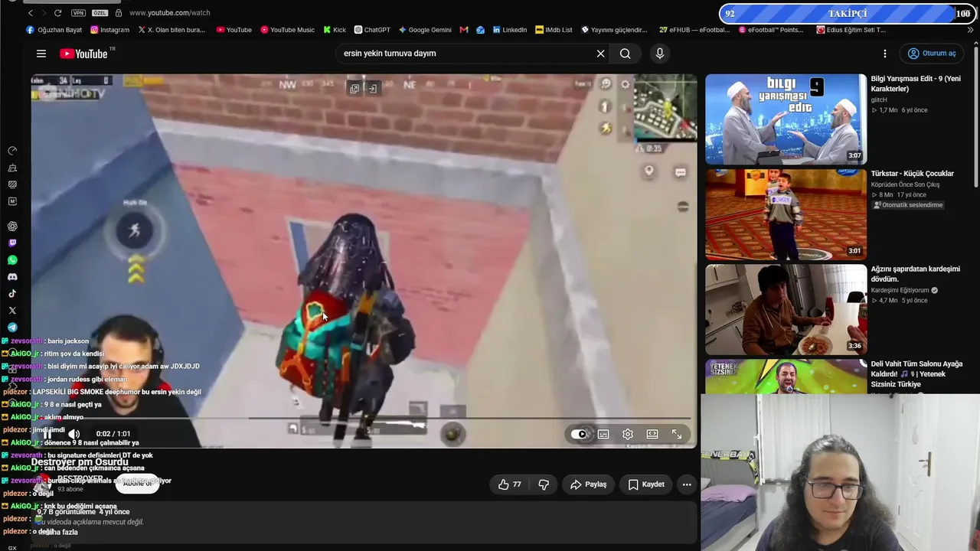The height and width of the screenshot is (551, 980).
Task: Seek the video using the progress bar
Action: [x=364, y=419]
